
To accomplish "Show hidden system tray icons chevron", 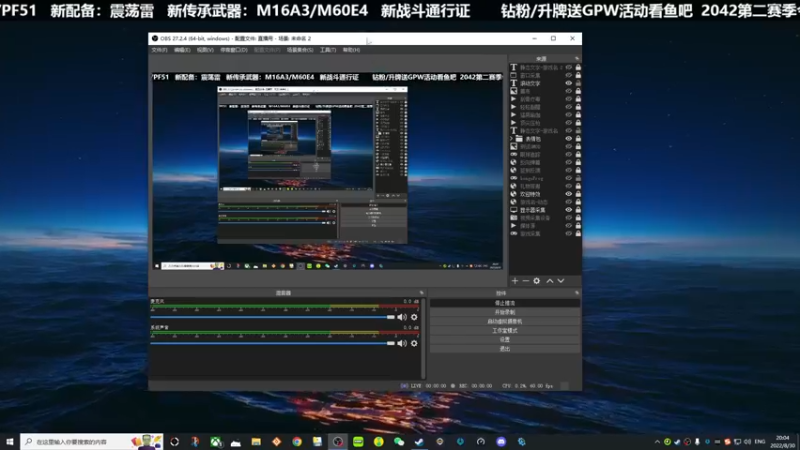I will point(657,442).
